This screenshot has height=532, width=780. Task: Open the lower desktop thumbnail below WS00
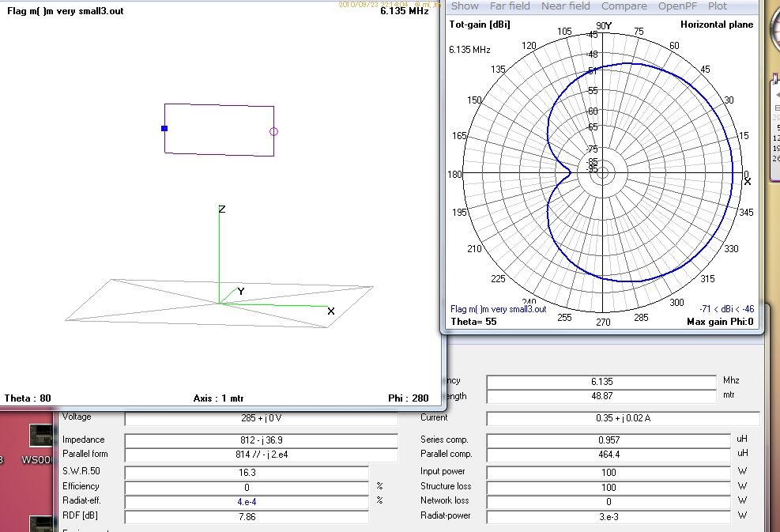point(41,523)
